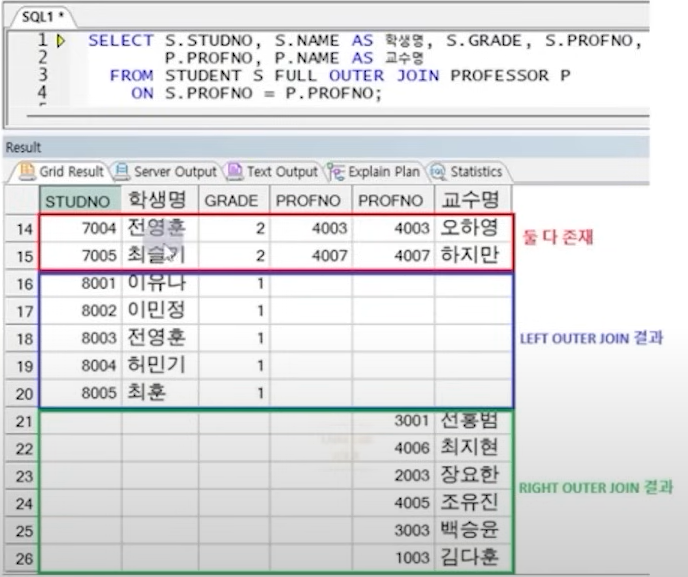This screenshot has height=577, width=688.
Task: Click the 학생명 column header
Action: coord(160,200)
